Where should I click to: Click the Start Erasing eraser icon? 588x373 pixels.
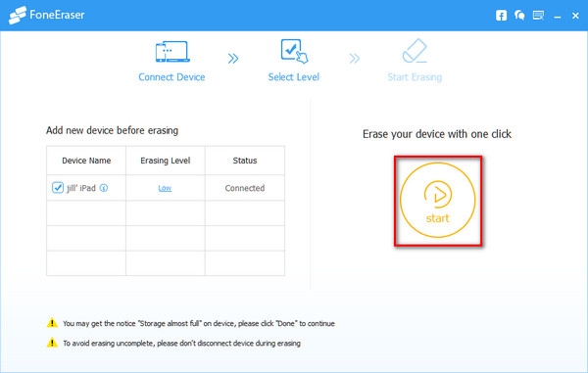point(415,51)
